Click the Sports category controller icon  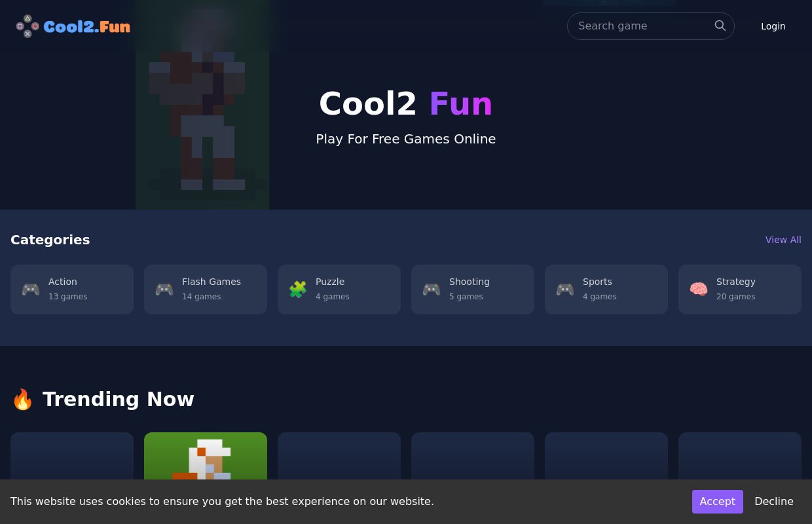(x=565, y=290)
